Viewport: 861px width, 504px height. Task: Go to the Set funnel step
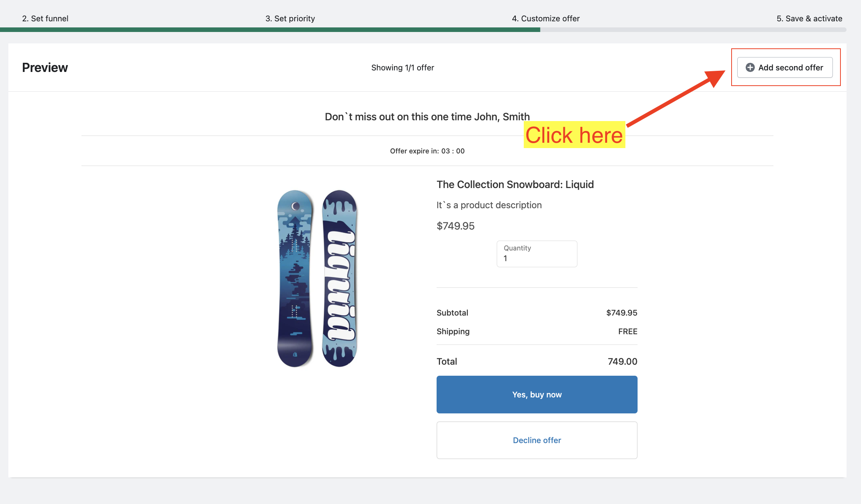click(45, 18)
